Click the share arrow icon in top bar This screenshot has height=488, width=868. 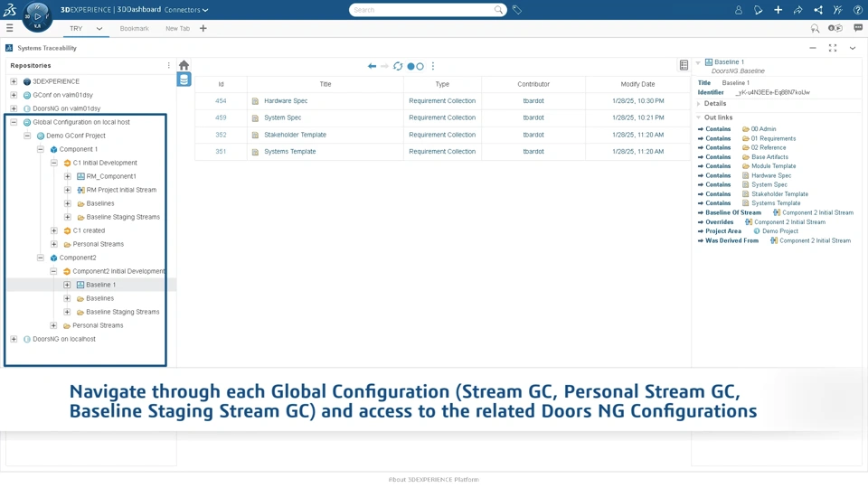[797, 10]
